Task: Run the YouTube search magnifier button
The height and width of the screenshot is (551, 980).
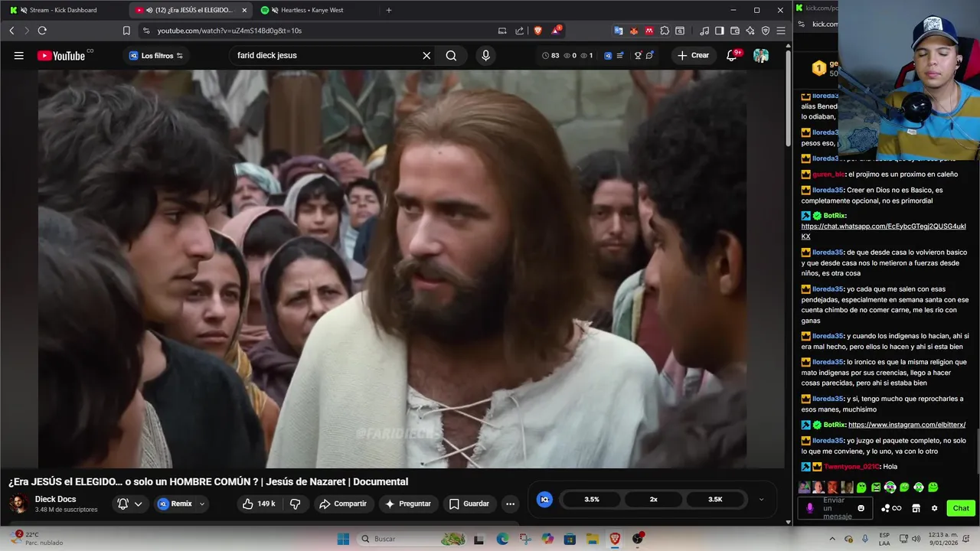Action: 451,55
